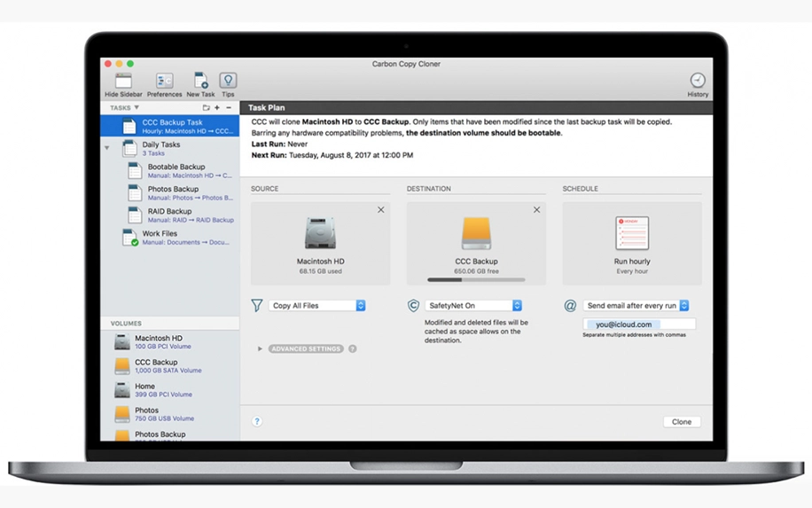Select Macintosh HD in Volumes list
Screen dimensions: 812x508
click(x=170, y=342)
